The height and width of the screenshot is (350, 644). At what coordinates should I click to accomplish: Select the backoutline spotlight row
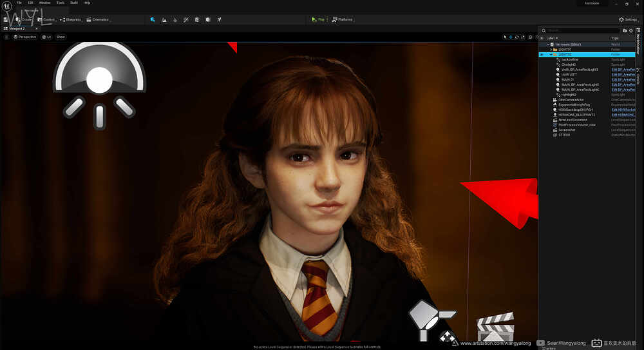point(587,60)
